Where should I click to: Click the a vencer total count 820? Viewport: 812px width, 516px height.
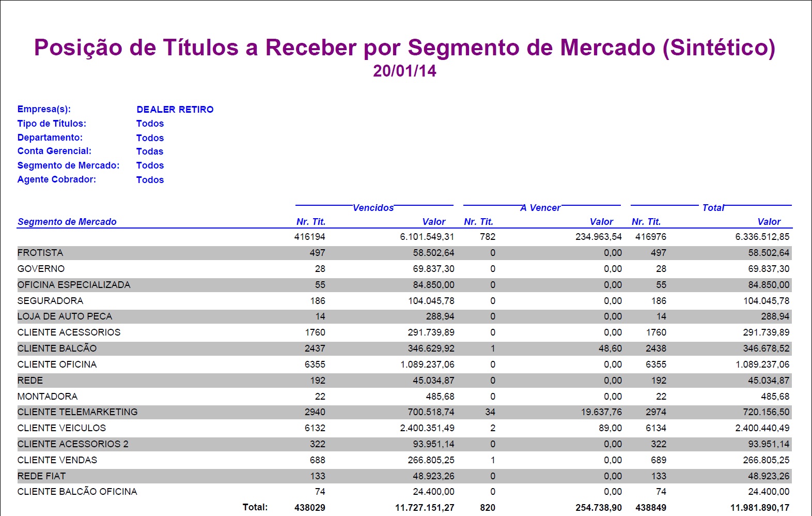[488, 508]
